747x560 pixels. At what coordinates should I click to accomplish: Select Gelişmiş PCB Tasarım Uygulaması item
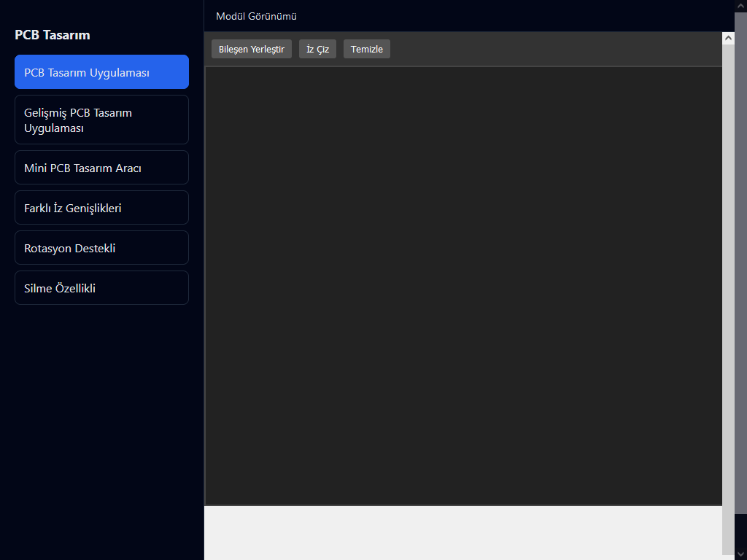coord(101,120)
